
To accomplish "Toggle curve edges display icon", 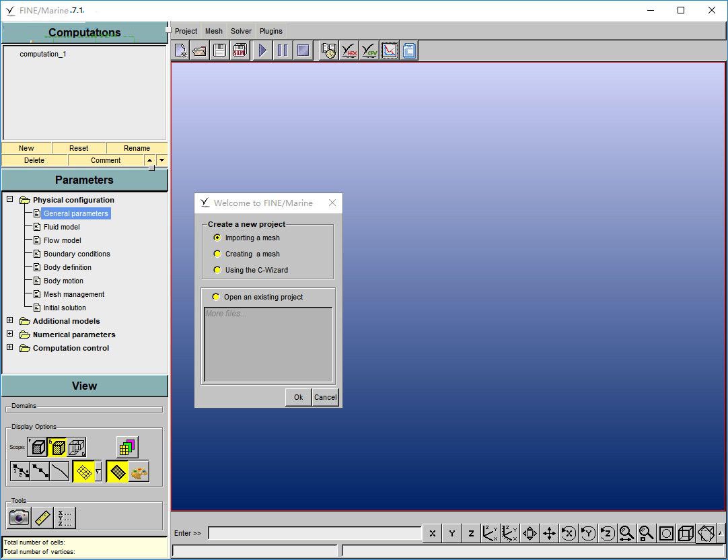I will click(60, 471).
